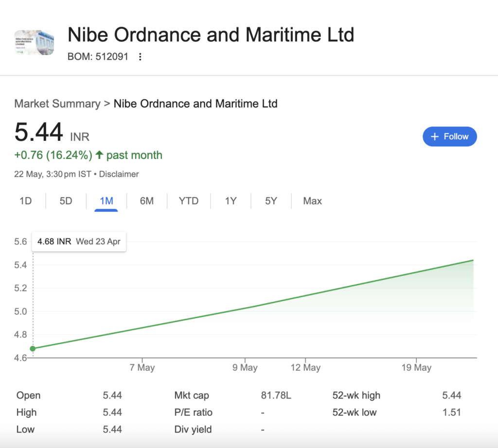
Task: Show the Max range chart
Action: coord(313,201)
